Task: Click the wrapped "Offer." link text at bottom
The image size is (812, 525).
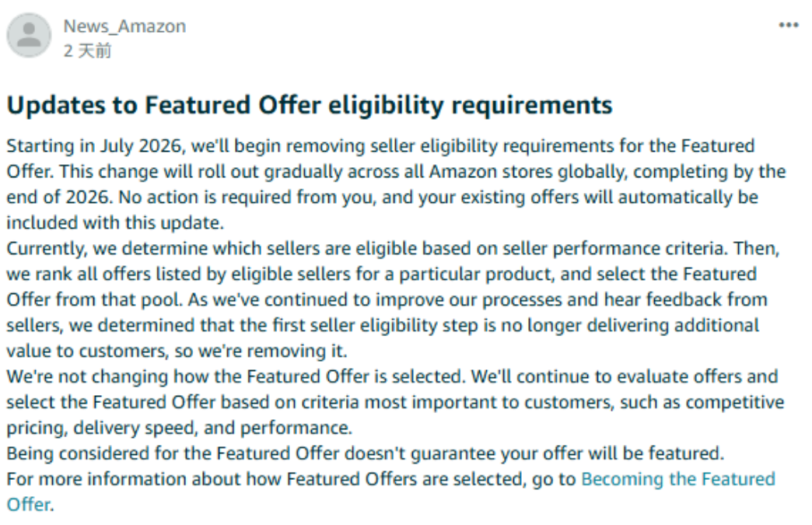Action: tap(30, 504)
